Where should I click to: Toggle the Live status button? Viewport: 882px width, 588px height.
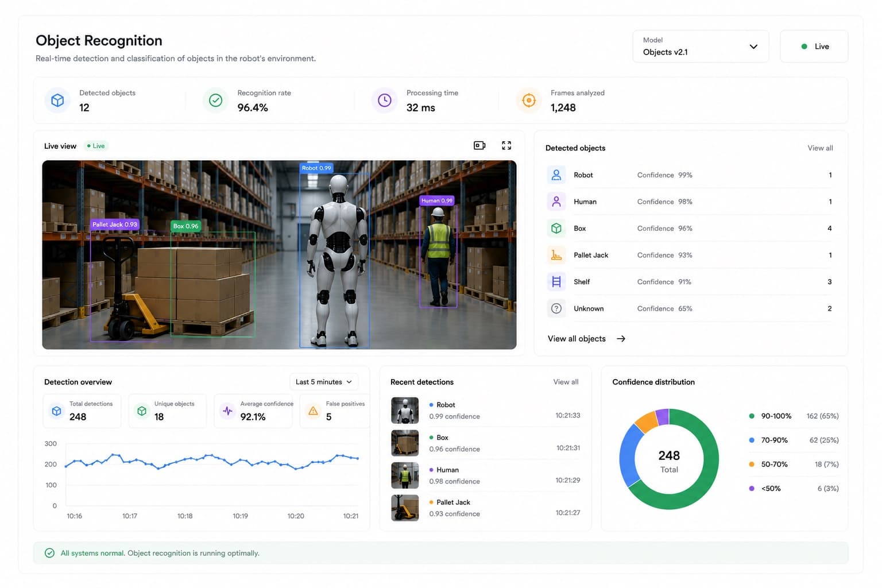pos(814,47)
